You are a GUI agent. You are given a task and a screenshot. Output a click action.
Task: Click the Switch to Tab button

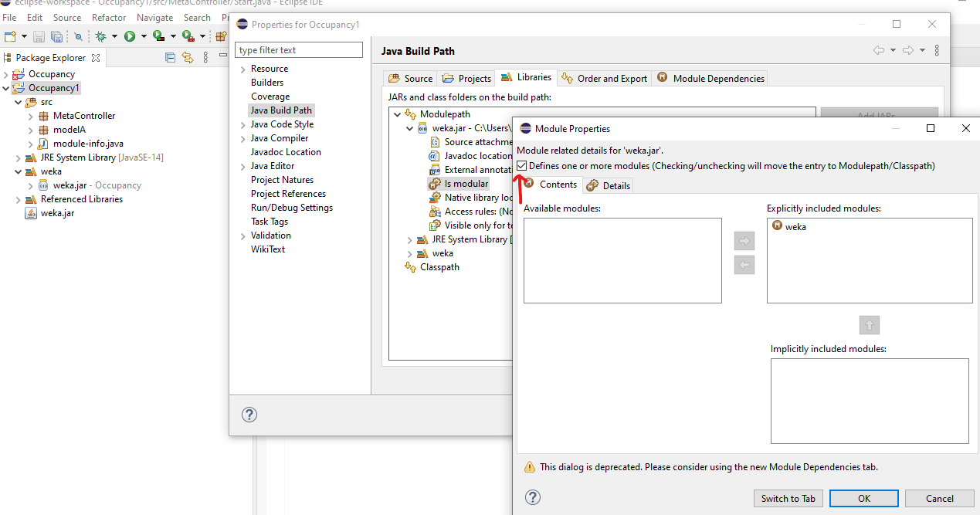[788, 498]
